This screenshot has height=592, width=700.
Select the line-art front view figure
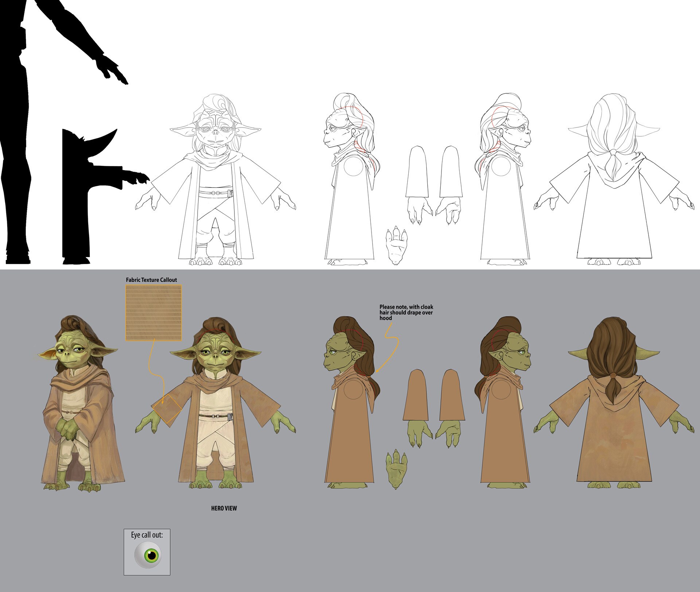click(x=215, y=179)
